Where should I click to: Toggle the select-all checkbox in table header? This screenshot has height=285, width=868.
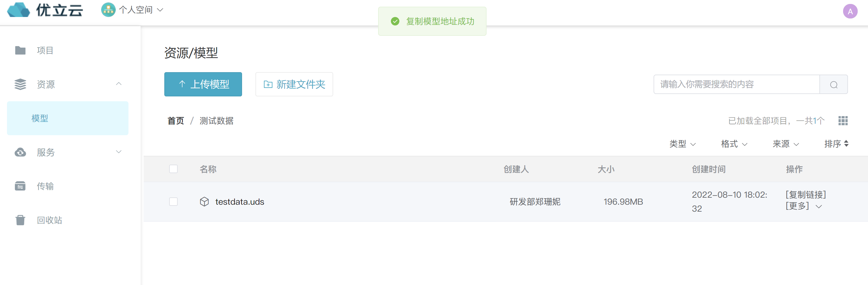173,169
